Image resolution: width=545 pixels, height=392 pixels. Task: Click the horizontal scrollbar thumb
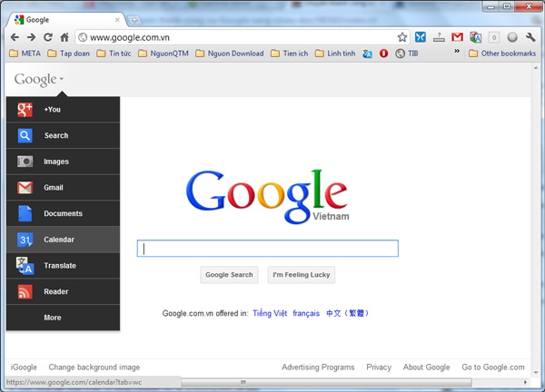(327, 382)
